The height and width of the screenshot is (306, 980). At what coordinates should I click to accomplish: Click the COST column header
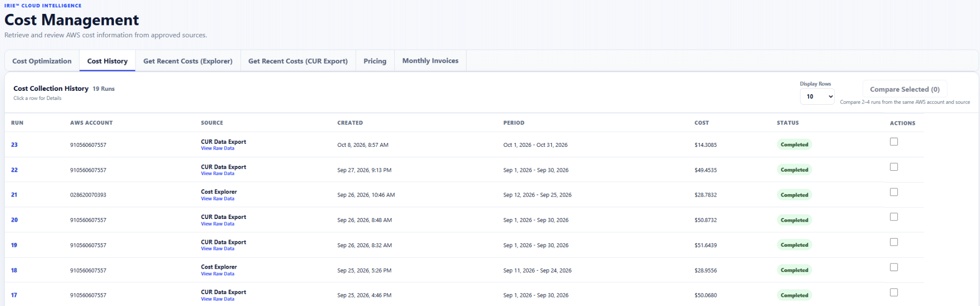[x=702, y=123]
